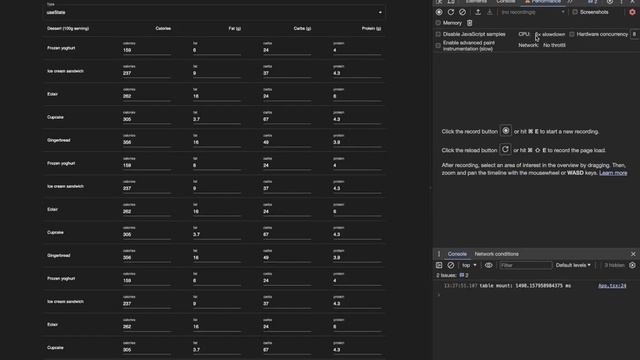Click the console prompt input line

tap(535, 294)
